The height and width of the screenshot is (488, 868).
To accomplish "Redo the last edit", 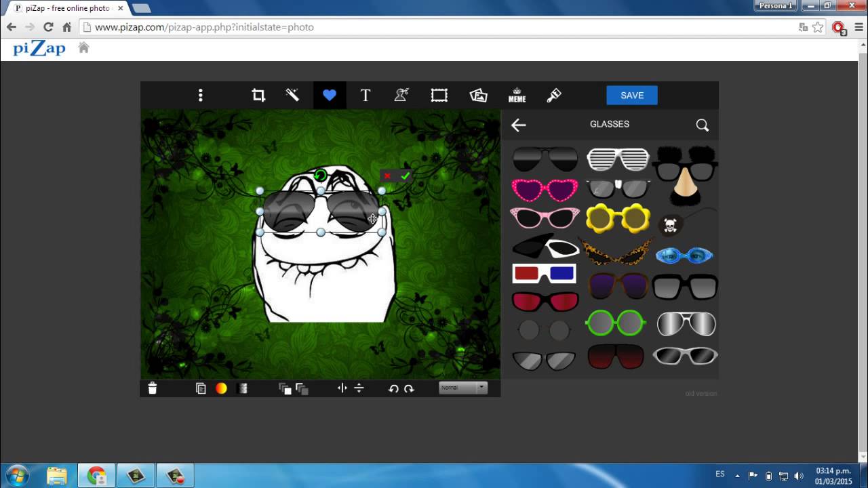I will click(409, 388).
